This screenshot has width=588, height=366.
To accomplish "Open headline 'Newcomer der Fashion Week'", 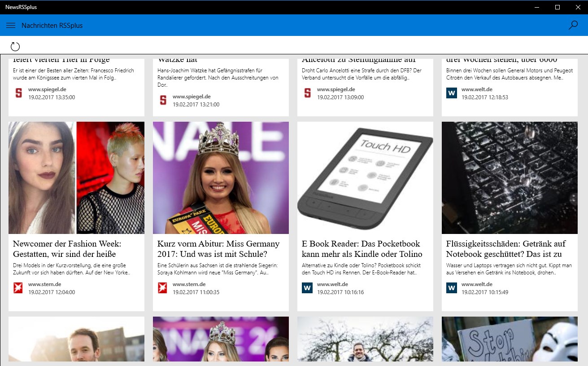I will 67,249.
